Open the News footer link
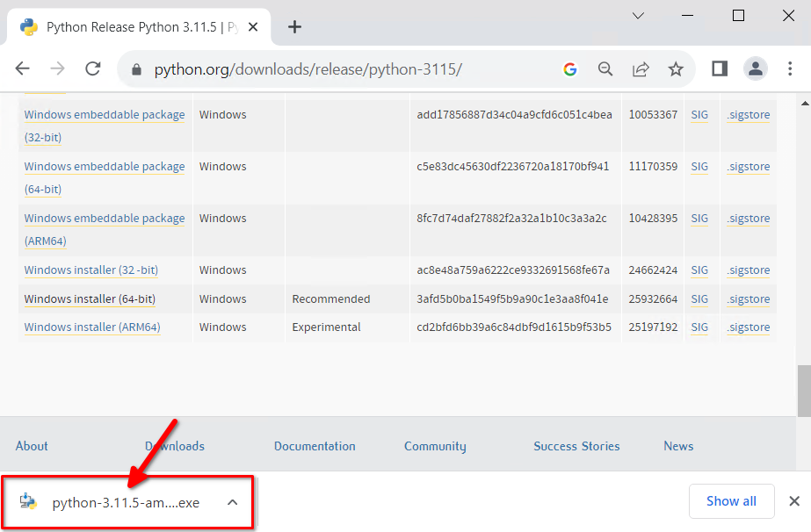 [x=678, y=446]
